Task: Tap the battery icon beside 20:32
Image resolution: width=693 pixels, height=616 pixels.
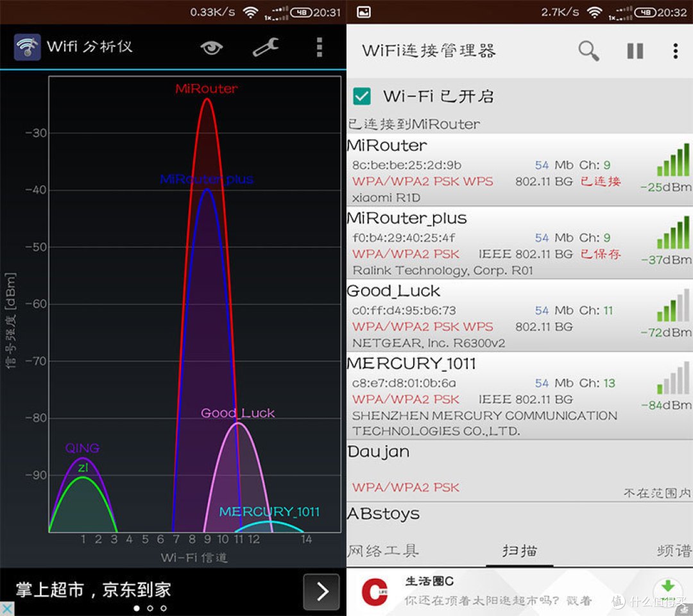Action: click(x=646, y=12)
